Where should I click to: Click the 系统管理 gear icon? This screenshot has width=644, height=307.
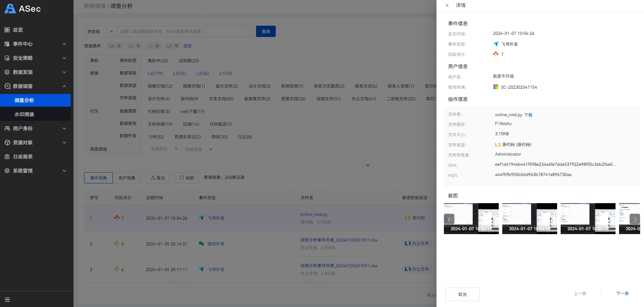click(7, 171)
